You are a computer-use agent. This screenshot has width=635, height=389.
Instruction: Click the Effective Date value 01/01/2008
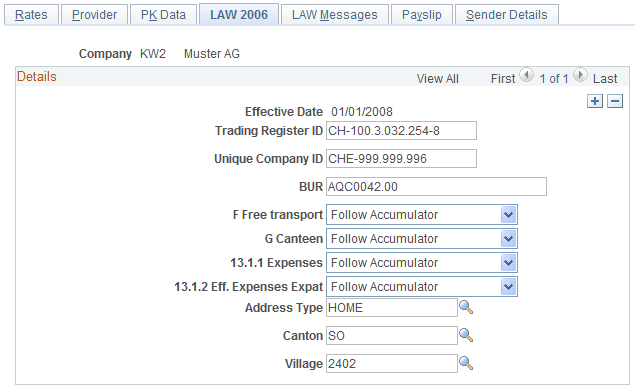pos(362,112)
